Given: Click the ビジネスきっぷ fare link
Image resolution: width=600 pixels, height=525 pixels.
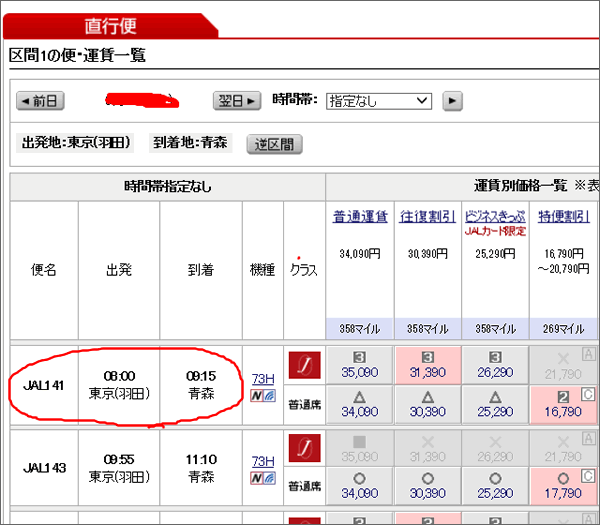Looking at the screenshot, I should tap(494, 218).
